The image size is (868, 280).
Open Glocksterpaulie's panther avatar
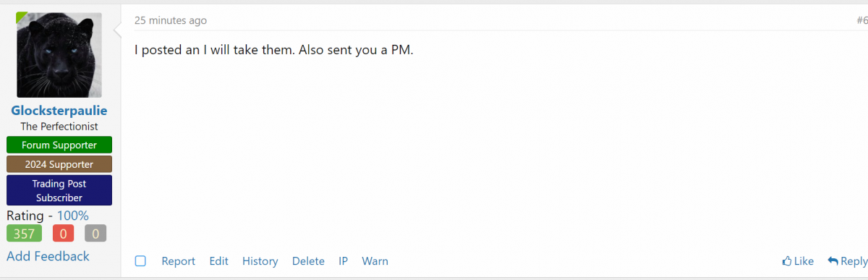point(59,55)
